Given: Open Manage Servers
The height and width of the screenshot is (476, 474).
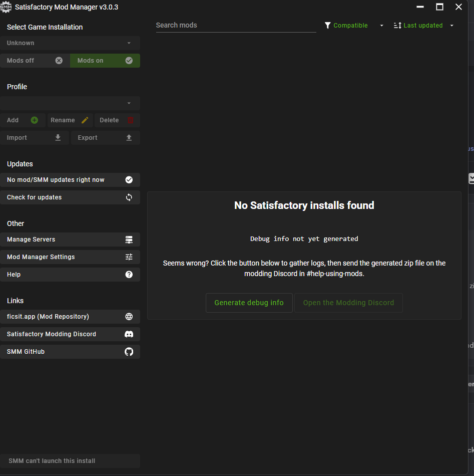Looking at the screenshot, I should 70,240.
